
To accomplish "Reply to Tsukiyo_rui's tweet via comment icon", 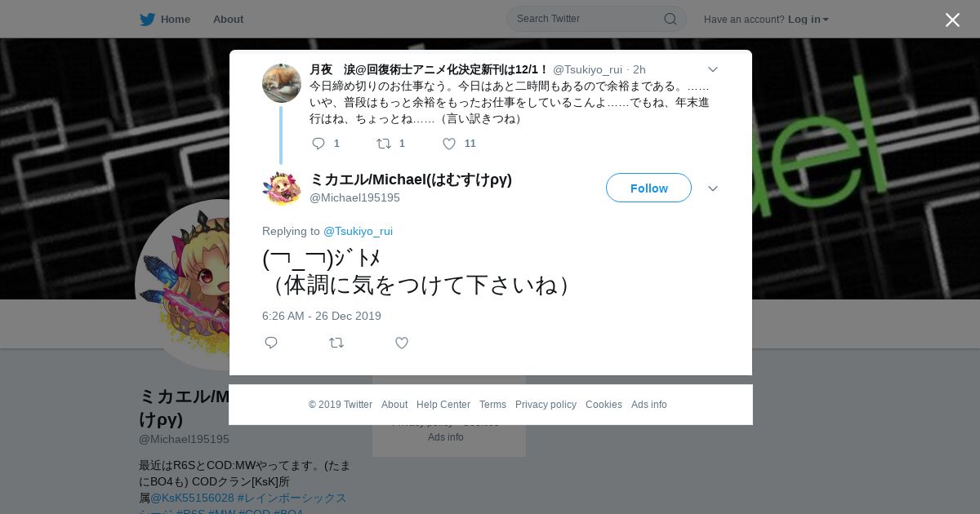I will click(x=318, y=144).
